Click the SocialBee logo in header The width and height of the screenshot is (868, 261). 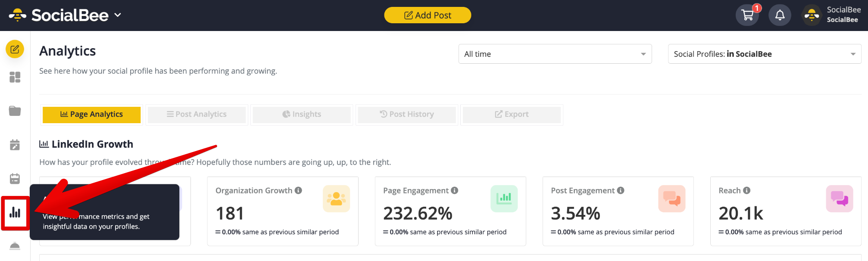(x=59, y=15)
